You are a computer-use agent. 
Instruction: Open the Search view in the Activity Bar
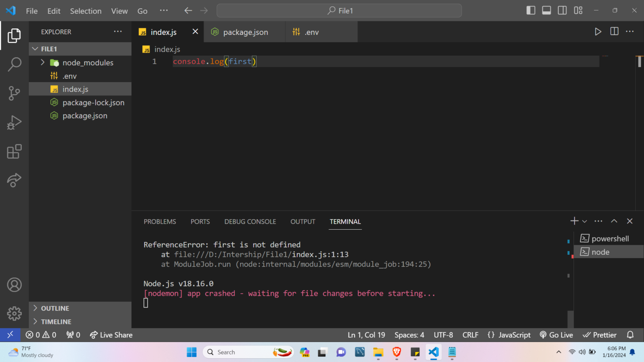click(x=14, y=64)
